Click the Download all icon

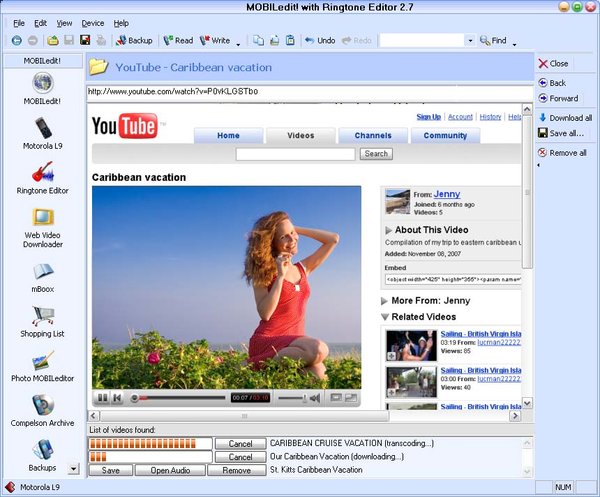point(542,118)
